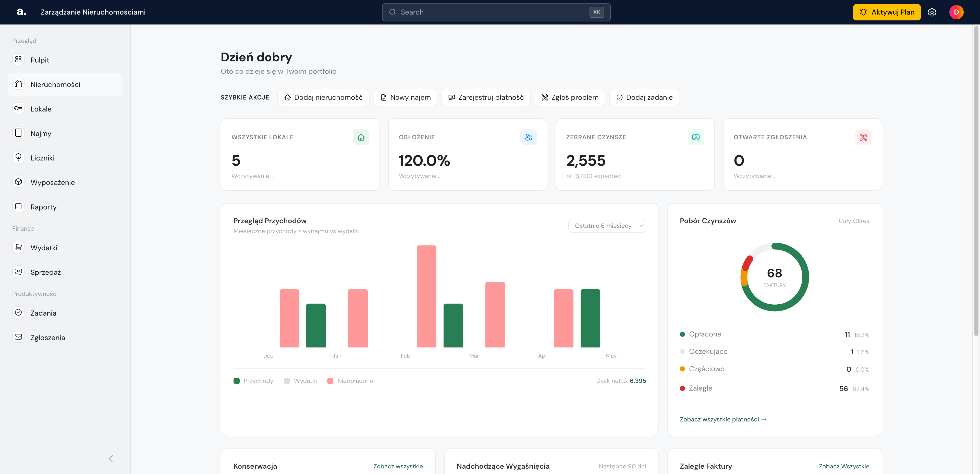The image size is (980, 474).
Task: Click the Zaległe red legend dot
Action: pyautogui.click(x=682, y=388)
